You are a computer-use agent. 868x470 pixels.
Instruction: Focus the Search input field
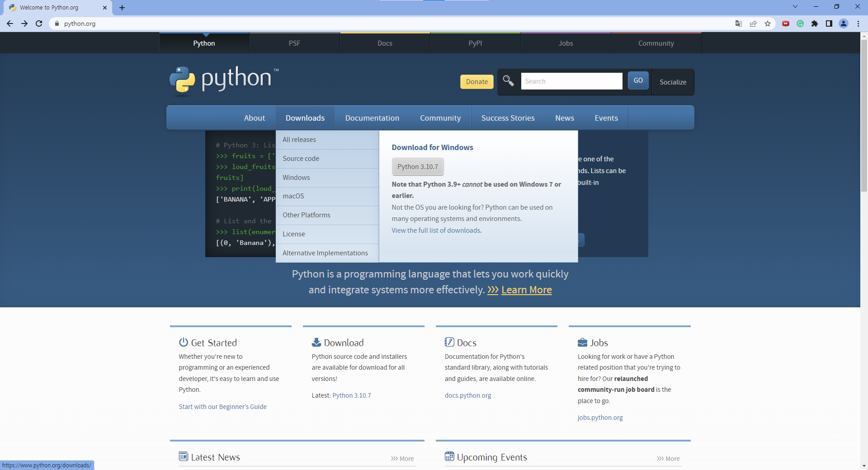point(571,81)
